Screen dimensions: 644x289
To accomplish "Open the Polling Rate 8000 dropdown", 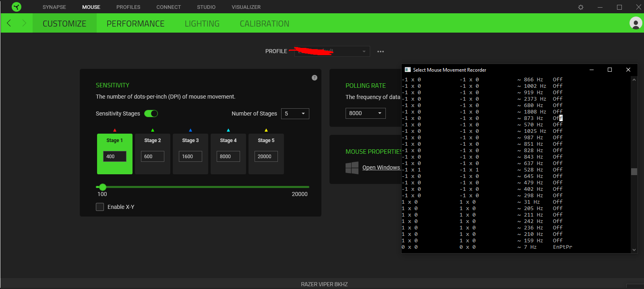I will [365, 113].
